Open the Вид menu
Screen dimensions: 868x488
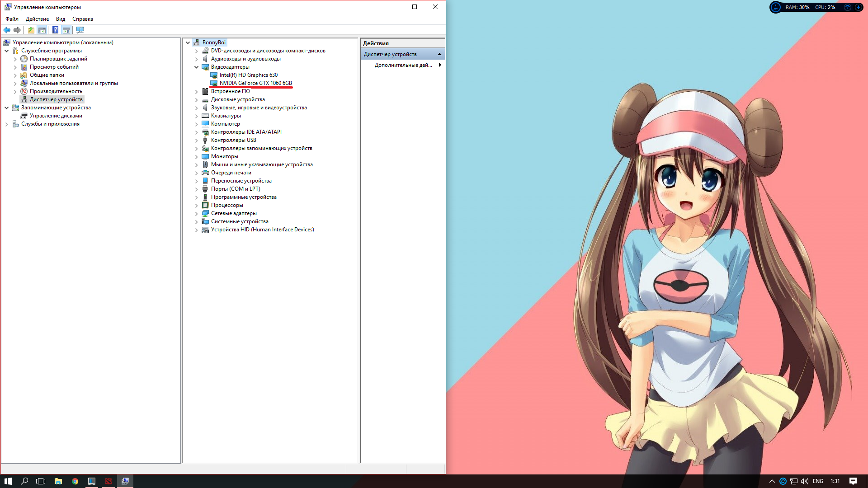(61, 19)
